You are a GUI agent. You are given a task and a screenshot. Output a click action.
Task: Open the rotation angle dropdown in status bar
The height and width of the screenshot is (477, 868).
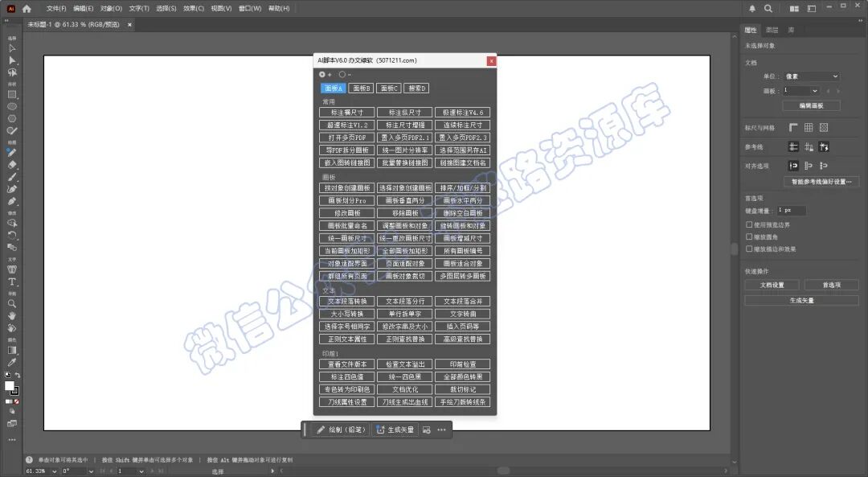(91, 471)
